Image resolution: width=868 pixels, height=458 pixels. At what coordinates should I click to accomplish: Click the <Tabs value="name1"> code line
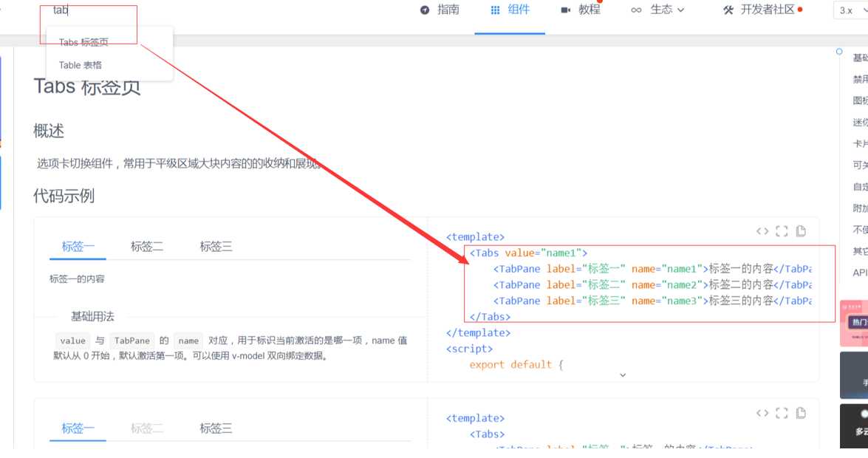tap(528, 253)
